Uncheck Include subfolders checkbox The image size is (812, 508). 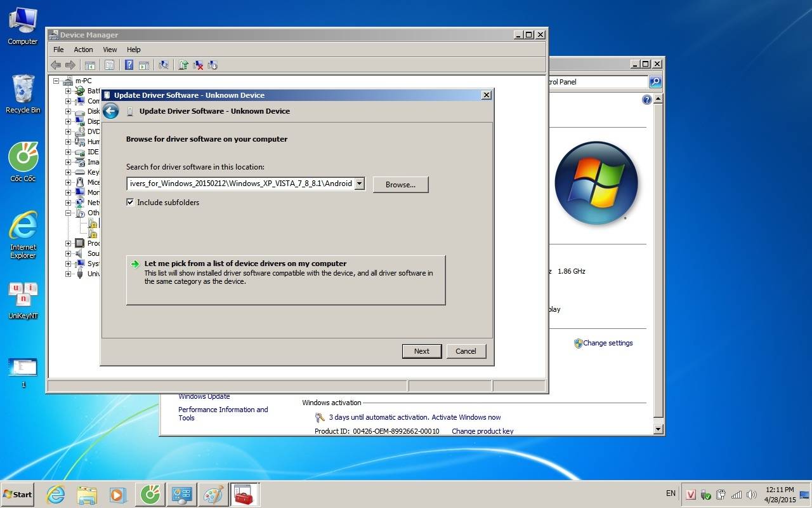coord(130,203)
